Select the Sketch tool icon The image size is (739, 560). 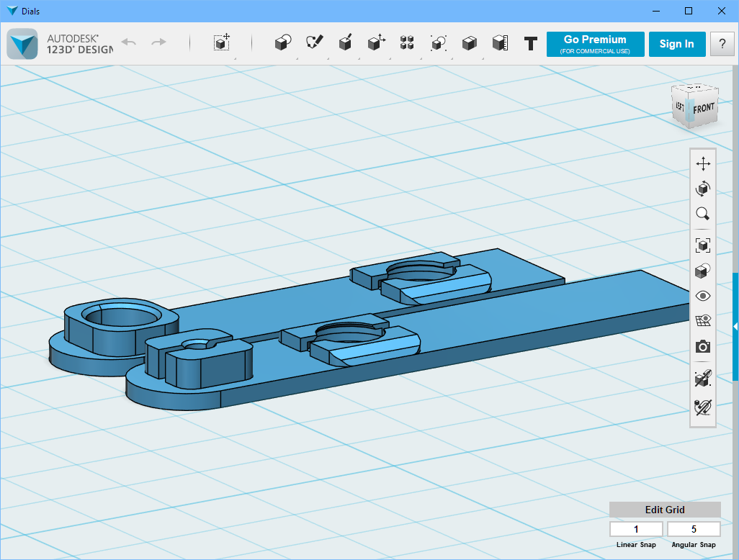(314, 43)
